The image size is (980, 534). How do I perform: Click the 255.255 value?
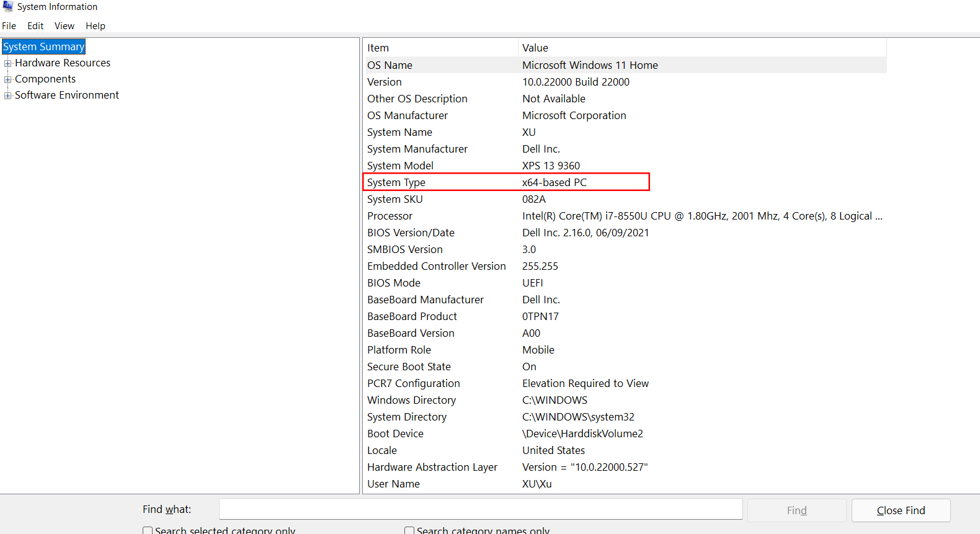540,266
